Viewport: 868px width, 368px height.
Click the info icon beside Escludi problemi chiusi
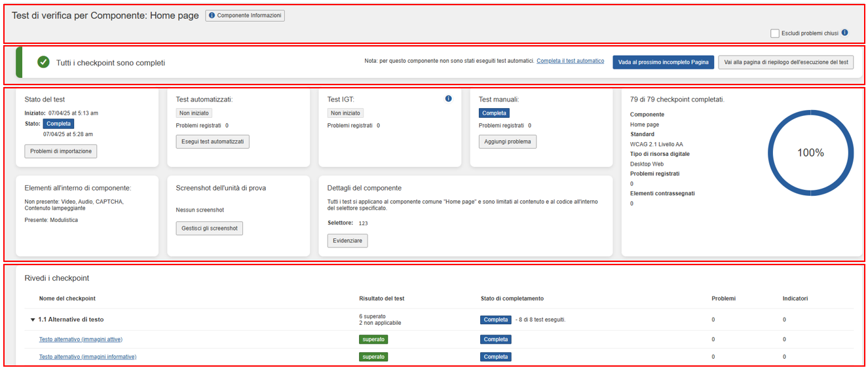coord(844,33)
